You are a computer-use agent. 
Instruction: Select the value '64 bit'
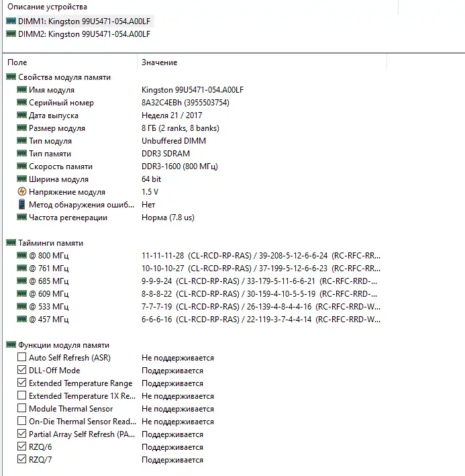151,179
